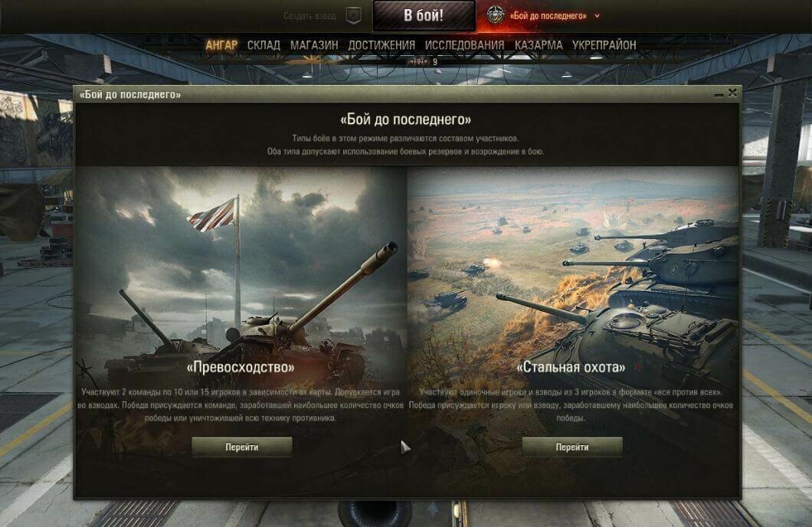This screenshot has height=527, width=812.
Task: Start battle with the В бой! button
Action: [x=424, y=15]
